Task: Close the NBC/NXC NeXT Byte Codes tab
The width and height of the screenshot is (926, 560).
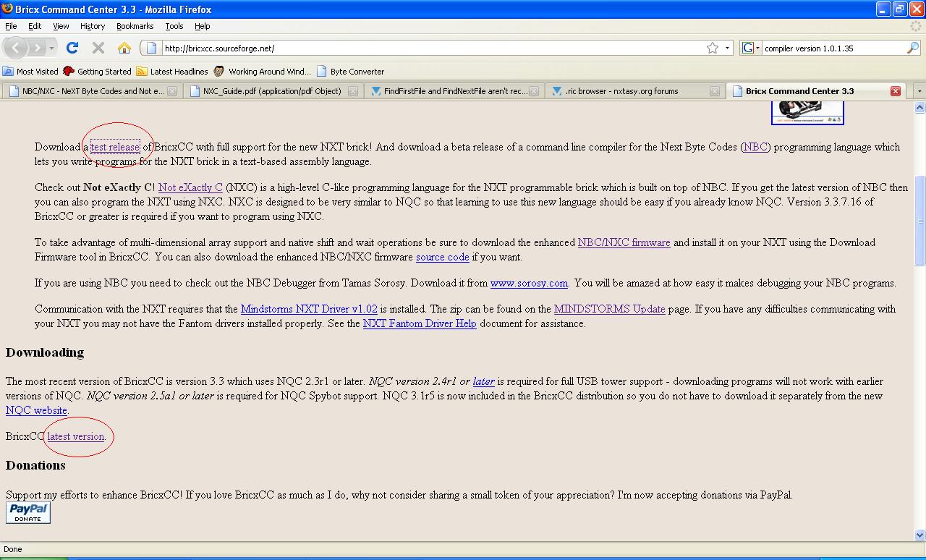Action: click(x=172, y=91)
